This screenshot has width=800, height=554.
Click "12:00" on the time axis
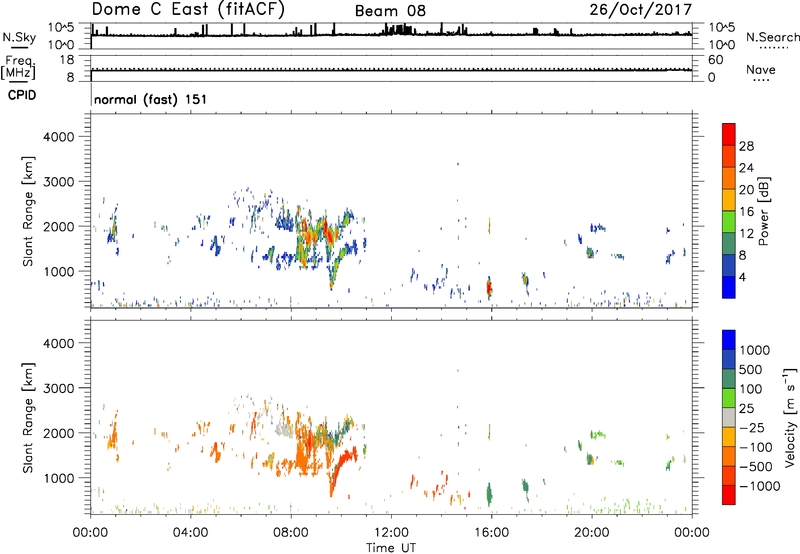(391, 533)
